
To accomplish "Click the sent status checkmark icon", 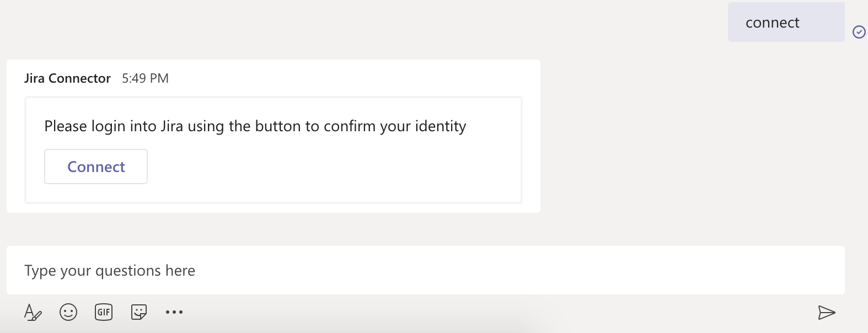I will [x=859, y=32].
